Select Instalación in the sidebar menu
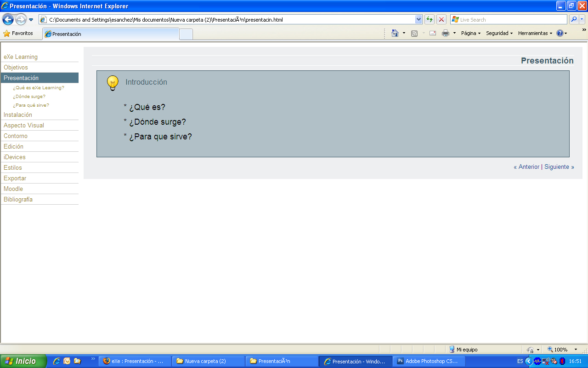The width and height of the screenshot is (588, 368). pos(18,115)
